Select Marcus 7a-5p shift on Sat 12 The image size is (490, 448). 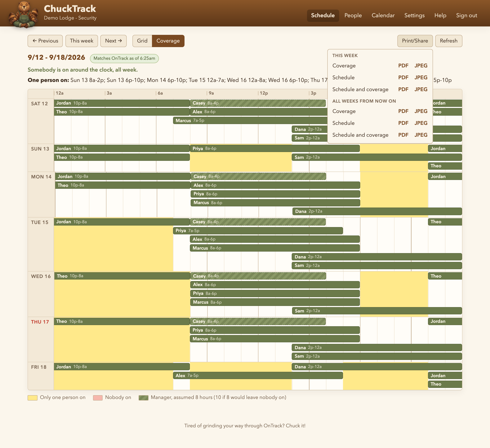coord(250,121)
